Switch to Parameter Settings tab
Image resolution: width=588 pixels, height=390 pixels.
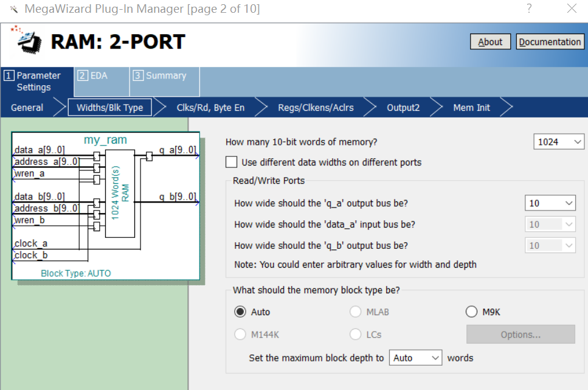coord(36,82)
